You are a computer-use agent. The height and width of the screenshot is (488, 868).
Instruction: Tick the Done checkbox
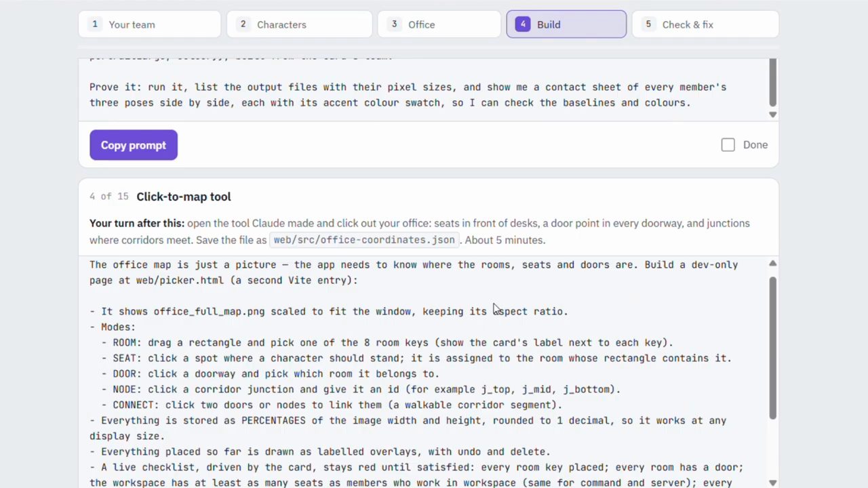pos(728,145)
